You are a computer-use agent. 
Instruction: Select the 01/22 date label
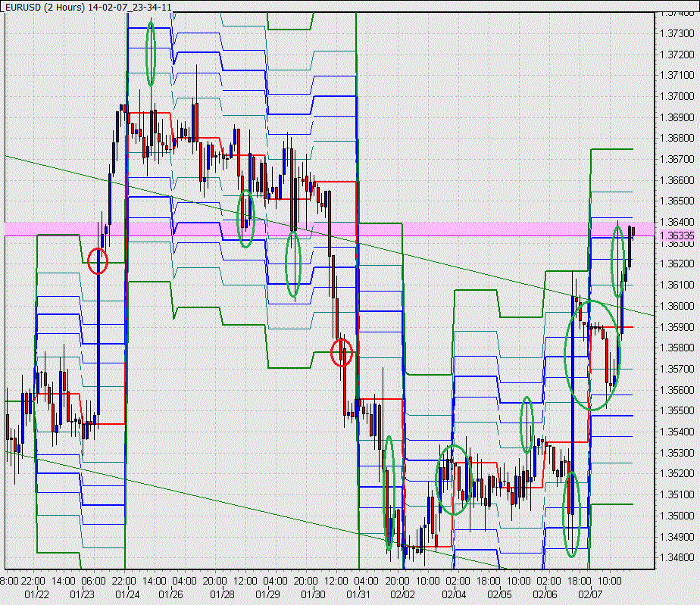[x=36, y=594]
